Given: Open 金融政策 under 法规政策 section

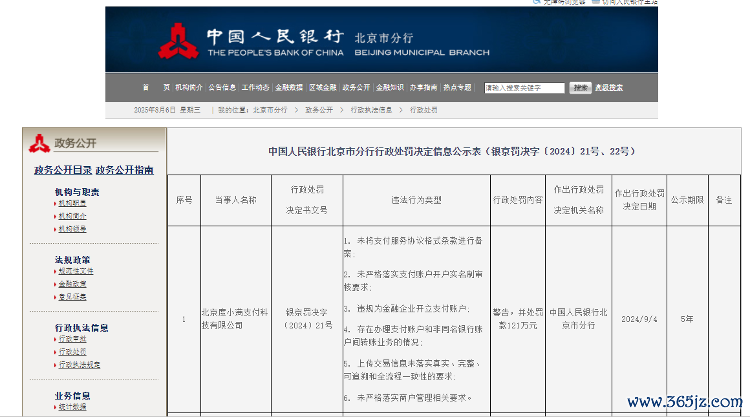Looking at the screenshot, I should [x=71, y=283].
